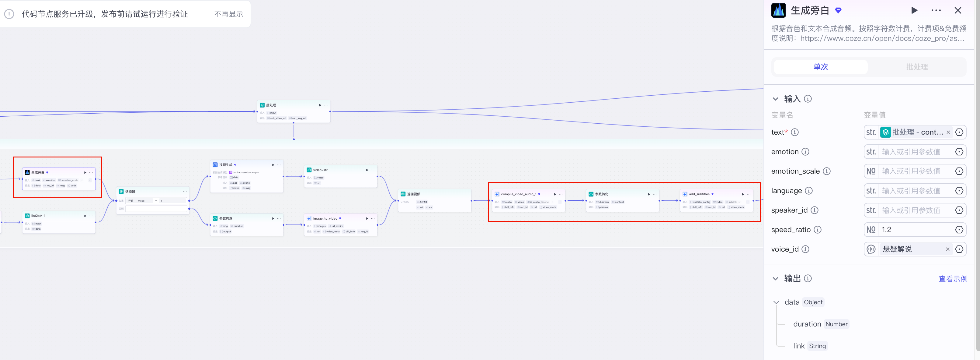
Task: Run the 批处理 canvas node
Action: point(320,105)
